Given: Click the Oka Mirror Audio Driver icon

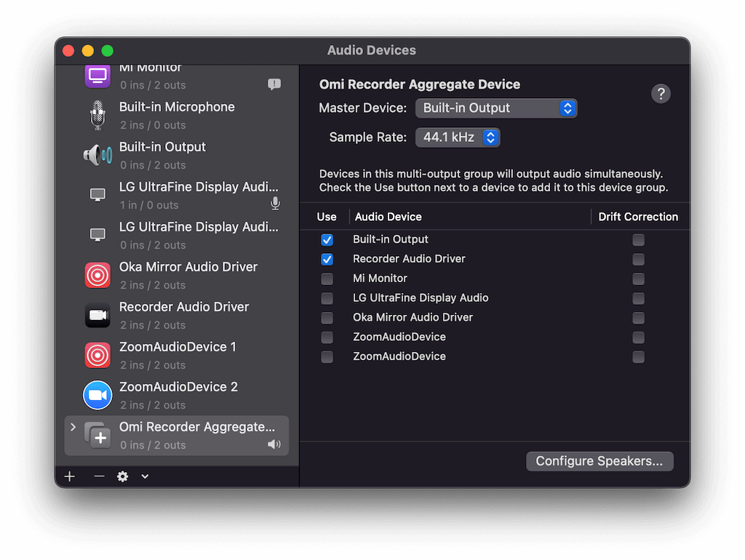Looking at the screenshot, I should [97, 275].
